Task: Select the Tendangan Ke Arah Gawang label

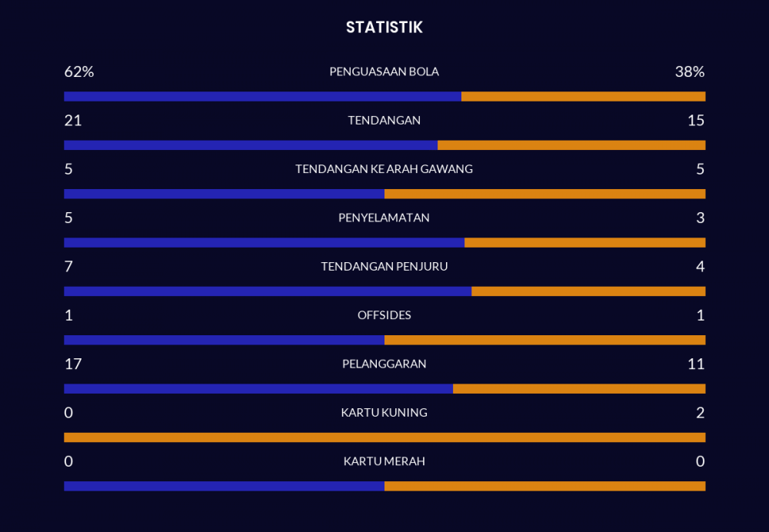Action: coord(384,169)
